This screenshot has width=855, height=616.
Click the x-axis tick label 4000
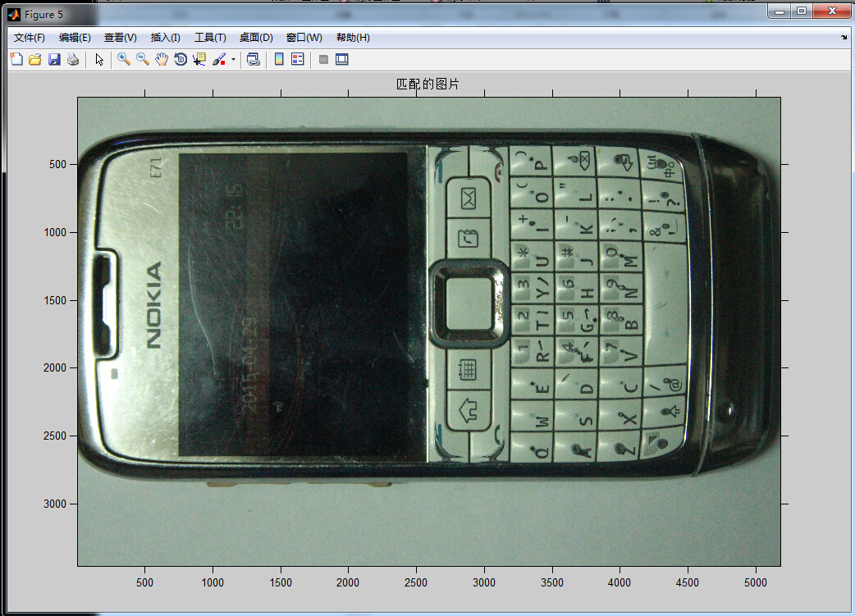[x=620, y=582]
